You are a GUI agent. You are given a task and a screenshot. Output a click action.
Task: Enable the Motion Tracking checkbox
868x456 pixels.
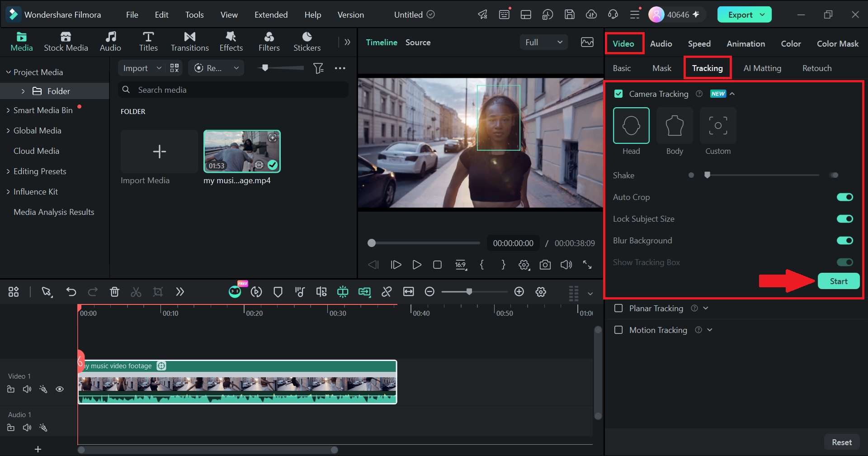tap(618, 330)
